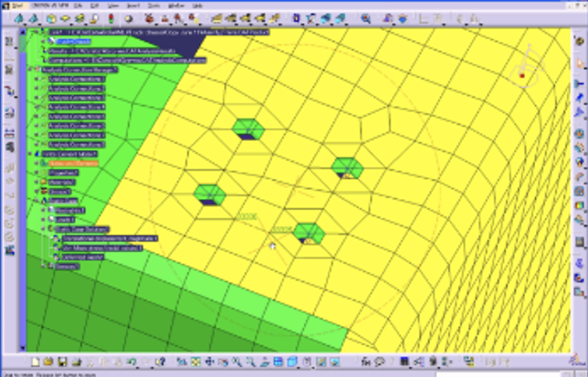This screenshot has width=588, height=377.
Task: Select the Fit All In view icon
Action: (195, 362)
